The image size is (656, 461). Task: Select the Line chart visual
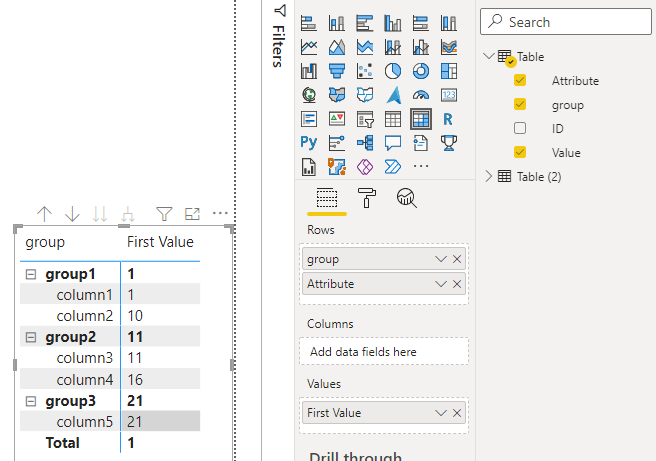(x=309, y=47)
